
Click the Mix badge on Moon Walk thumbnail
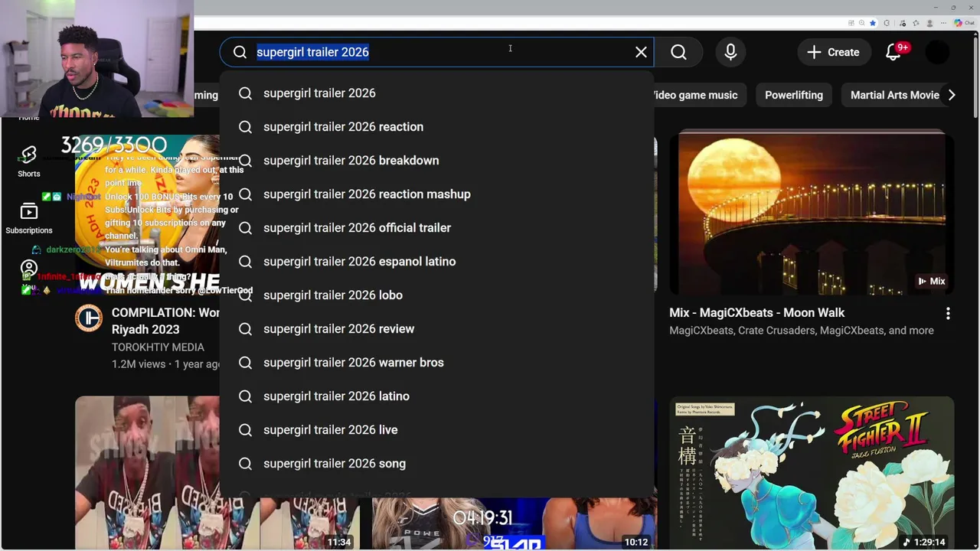click(932, 281)
